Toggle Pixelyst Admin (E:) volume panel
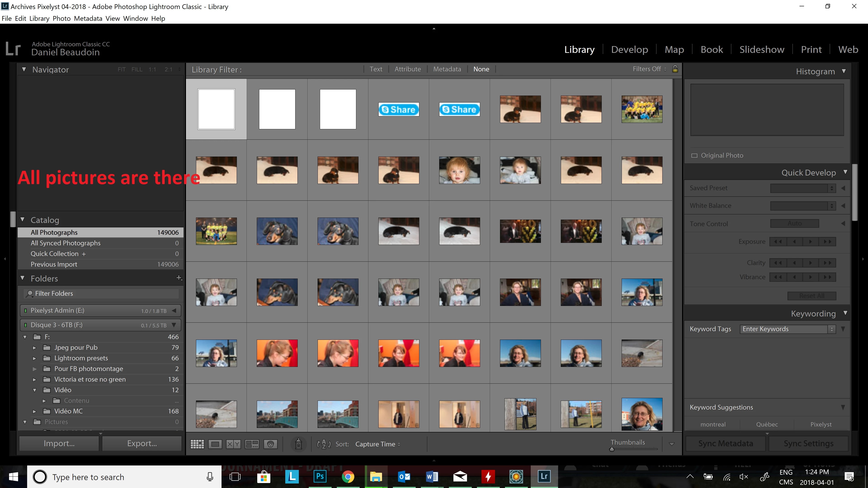The height and width of the screenshot is (488, 868). [x=174, y=310]
